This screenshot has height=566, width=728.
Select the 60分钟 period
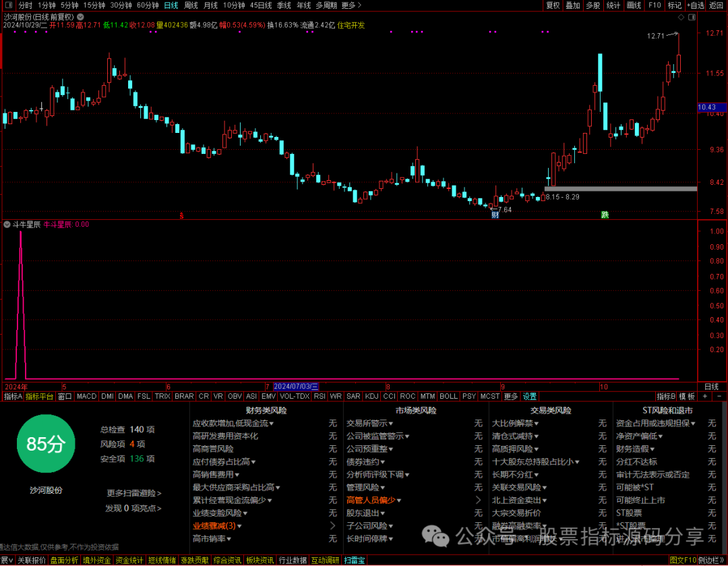pos(148,5)
